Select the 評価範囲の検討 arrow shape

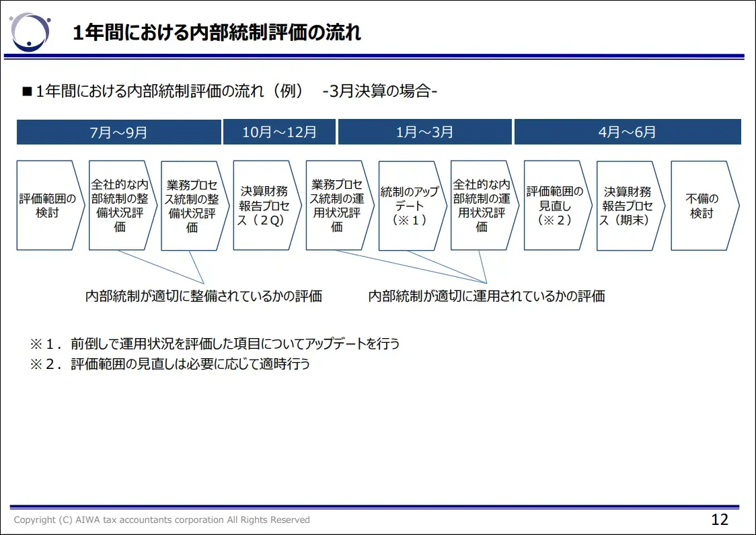coord(46,204)
